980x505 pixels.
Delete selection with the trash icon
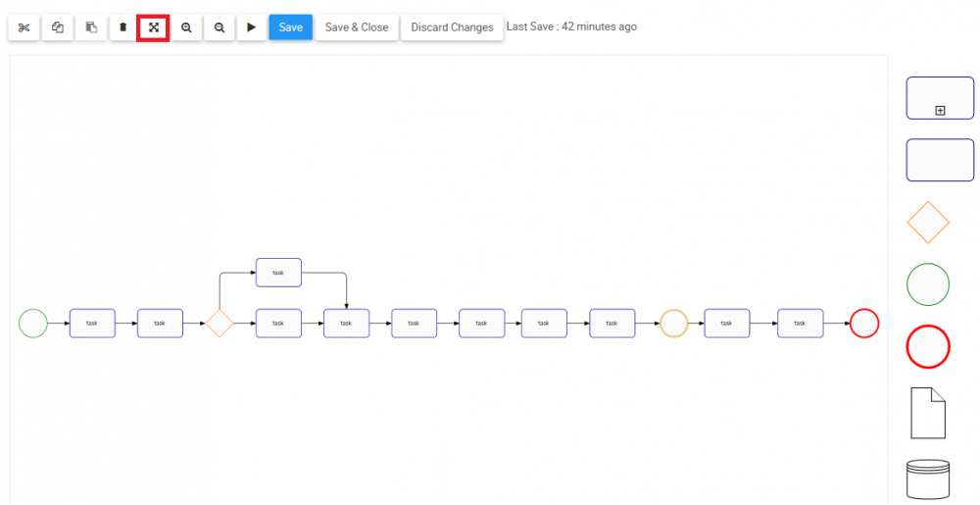click(x=122, y=27)
